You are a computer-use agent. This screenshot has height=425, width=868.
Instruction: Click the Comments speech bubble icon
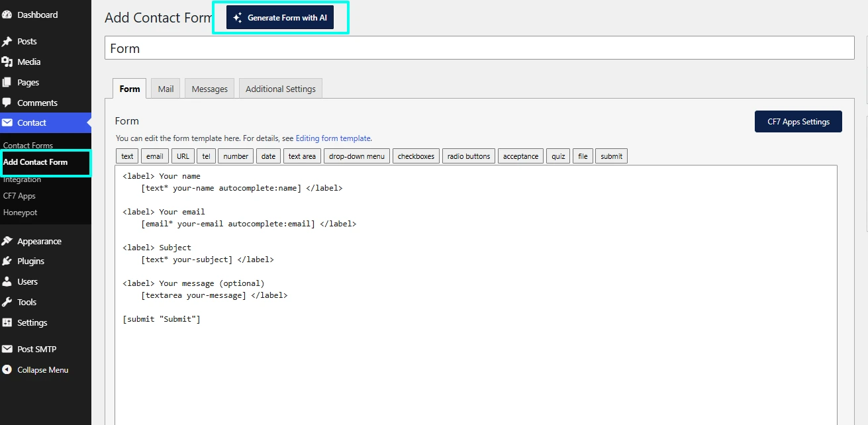7,103
